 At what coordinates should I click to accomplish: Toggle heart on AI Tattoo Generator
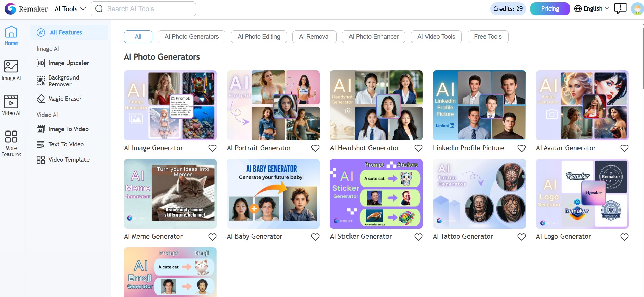point(522,237)
